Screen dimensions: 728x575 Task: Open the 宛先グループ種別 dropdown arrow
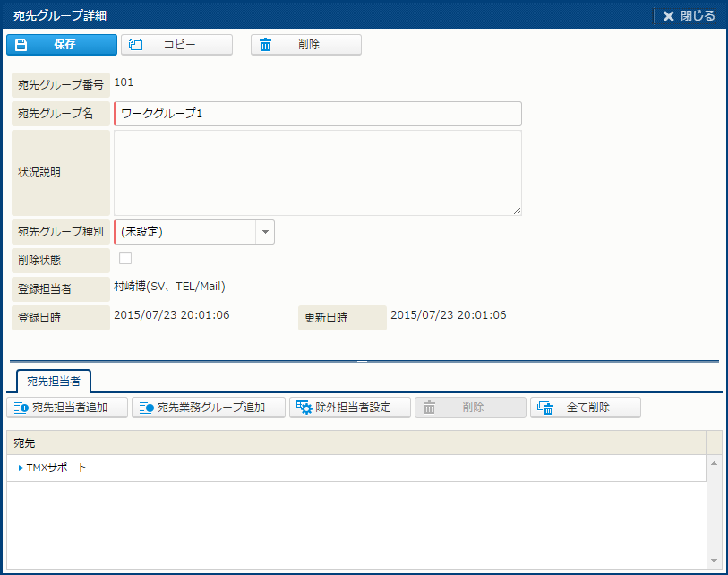pyautogui.click(x=265, y=232)
